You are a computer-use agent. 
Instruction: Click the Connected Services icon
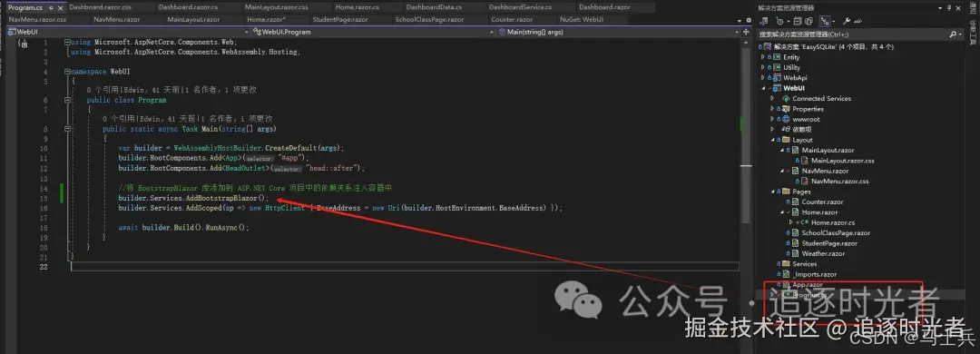pos(786,98)
